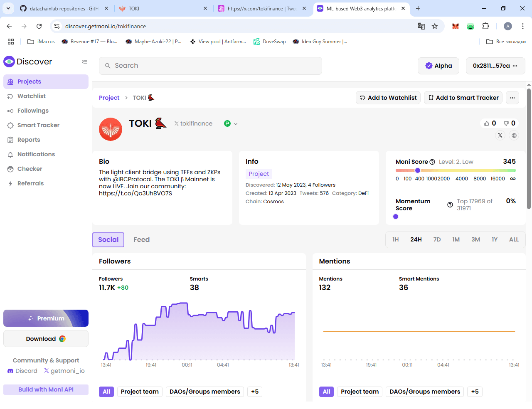Switch to the Feed tab
532x409 pixels.
pyautogui.click(x=141, y=239)
